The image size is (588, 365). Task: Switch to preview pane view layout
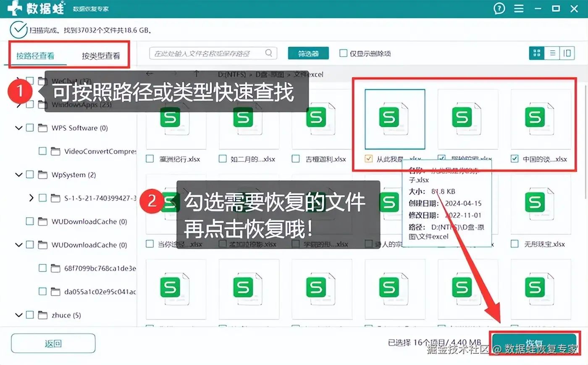point(567,53)
